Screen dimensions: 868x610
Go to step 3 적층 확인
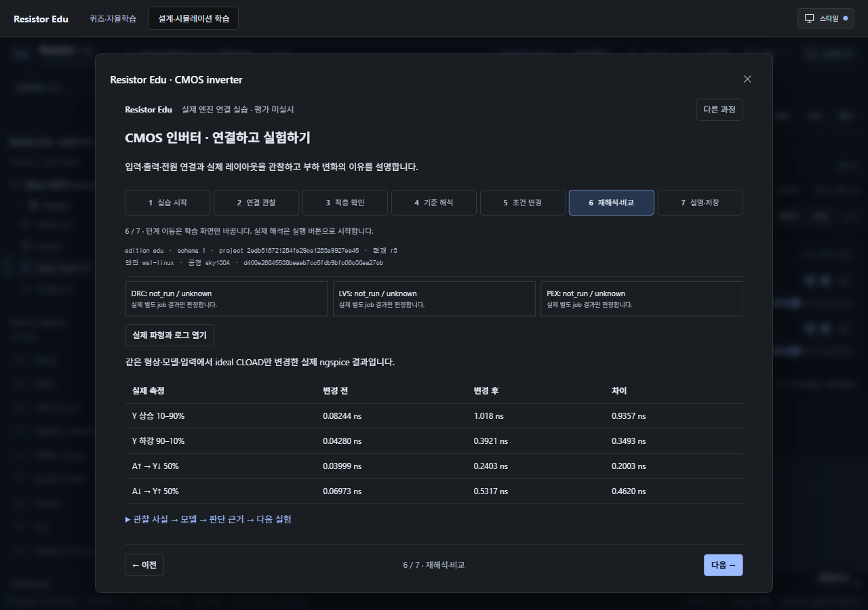(345, 203)
